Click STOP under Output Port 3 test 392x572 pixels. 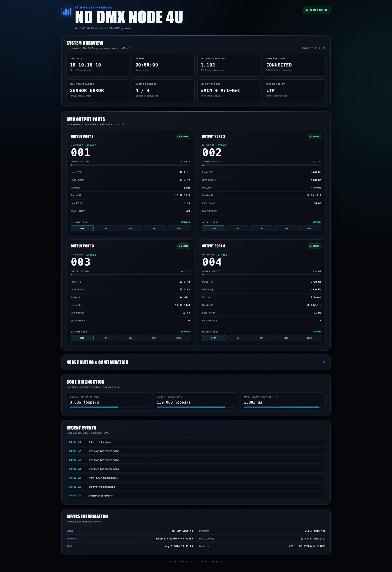82,338
